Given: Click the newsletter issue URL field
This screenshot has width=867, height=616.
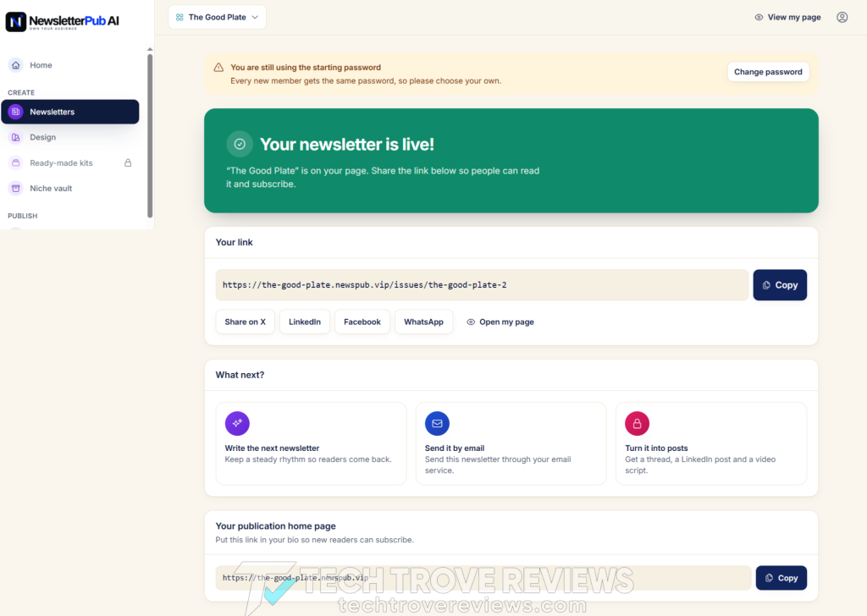Looking at the screenshot, I should point(482,285).
